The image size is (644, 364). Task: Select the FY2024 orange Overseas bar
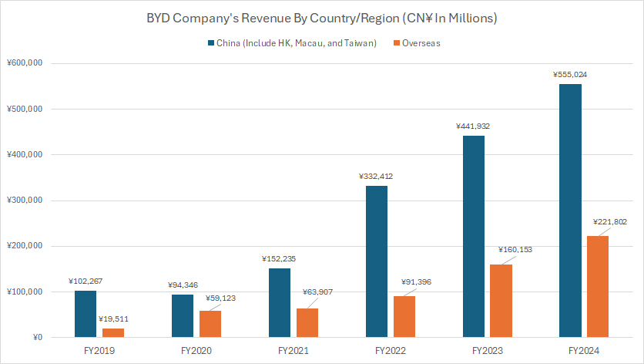598,287
